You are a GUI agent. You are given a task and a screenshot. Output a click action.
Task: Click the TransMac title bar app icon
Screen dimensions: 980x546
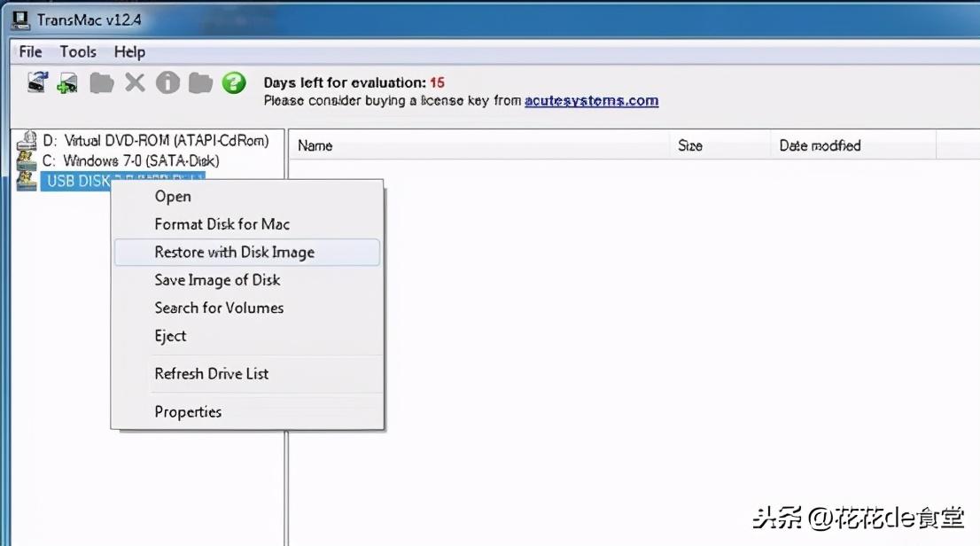pos(20,20)
